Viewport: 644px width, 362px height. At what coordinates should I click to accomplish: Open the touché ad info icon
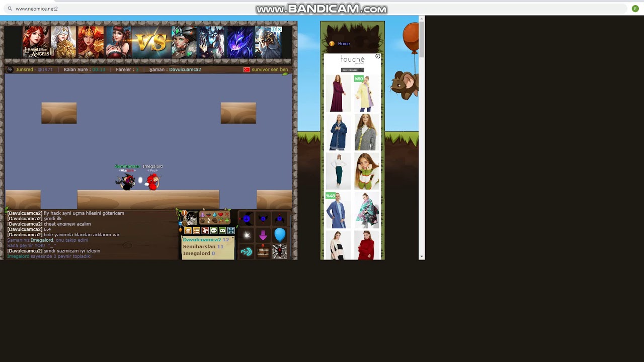click(378, 56)
